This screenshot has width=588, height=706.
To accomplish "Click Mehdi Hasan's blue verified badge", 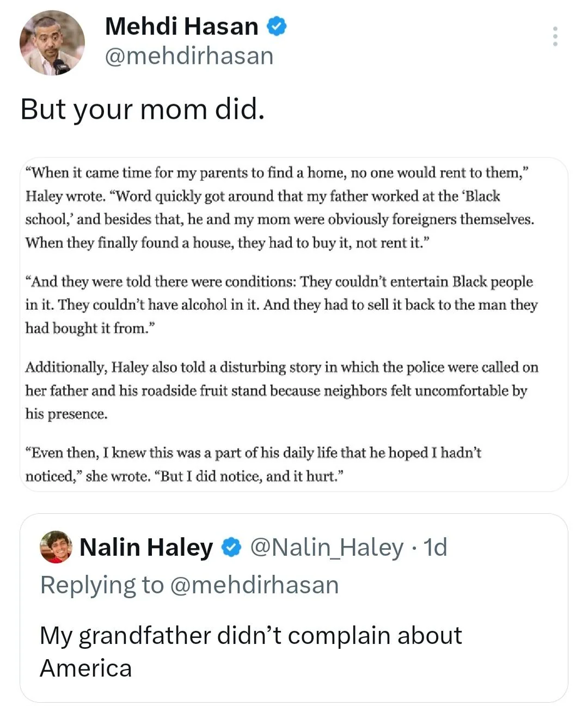I will coord(277,26).
